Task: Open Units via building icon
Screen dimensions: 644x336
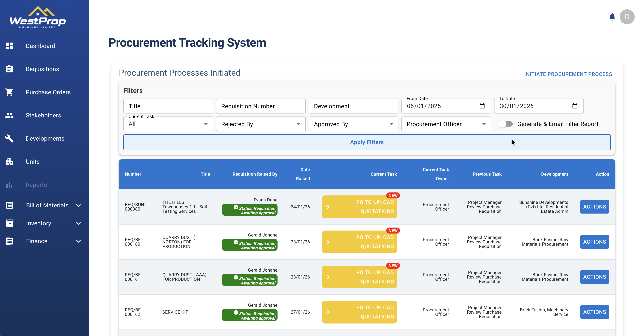Action: [x=9, y=162]
